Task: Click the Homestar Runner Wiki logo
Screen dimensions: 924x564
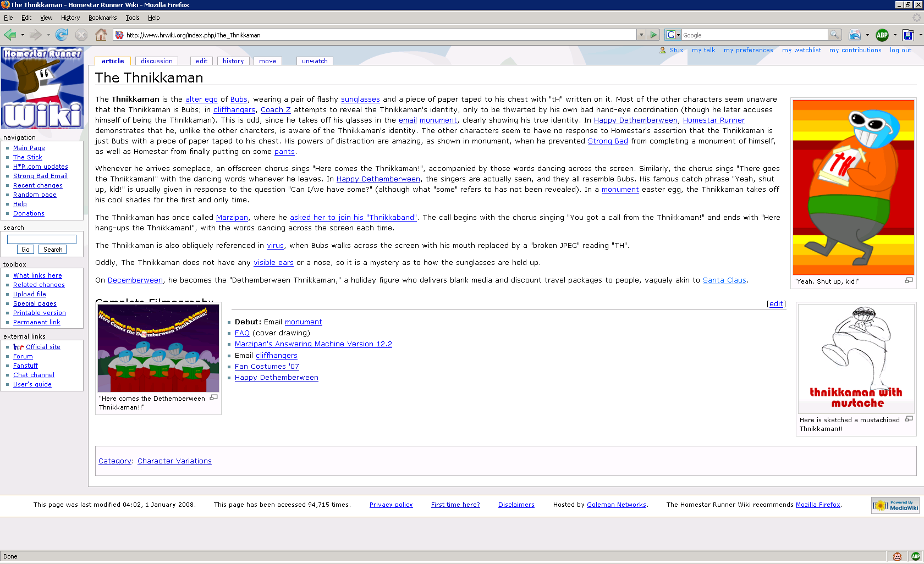Action: click(42, 88)
